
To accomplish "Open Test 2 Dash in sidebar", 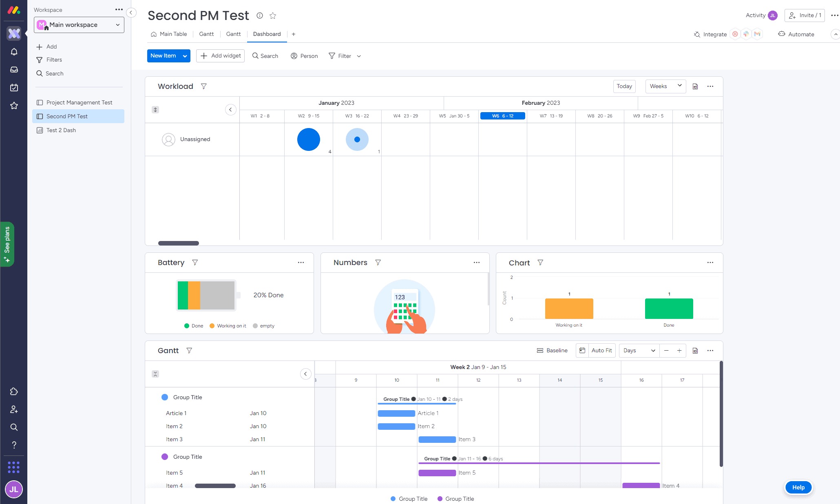I will 61,130.
